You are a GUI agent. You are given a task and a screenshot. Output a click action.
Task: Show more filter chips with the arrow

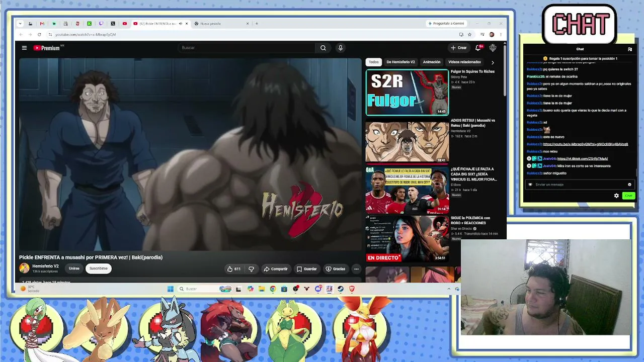point(493,62)
